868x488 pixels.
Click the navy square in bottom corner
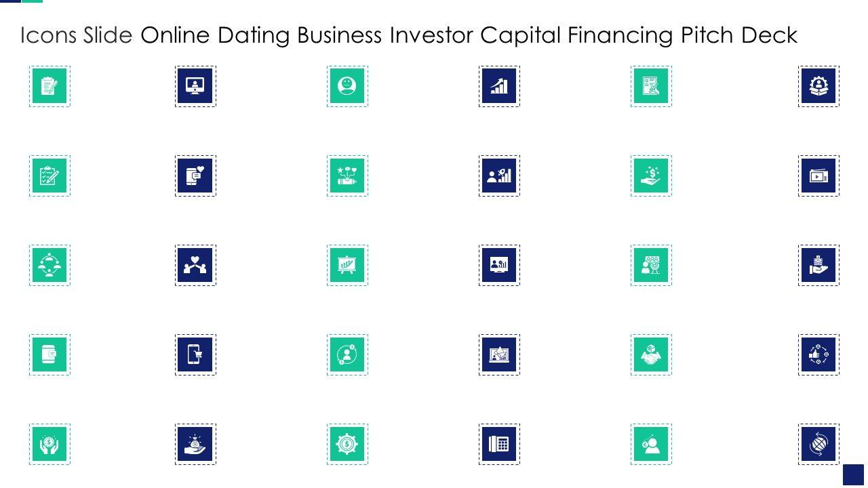click(x=853, y=474)
